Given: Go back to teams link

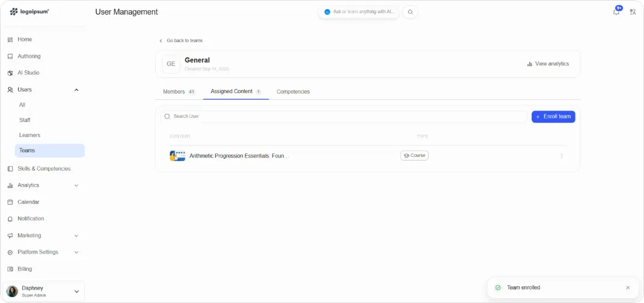Looking at the screenshot, I should click(181, 41).
